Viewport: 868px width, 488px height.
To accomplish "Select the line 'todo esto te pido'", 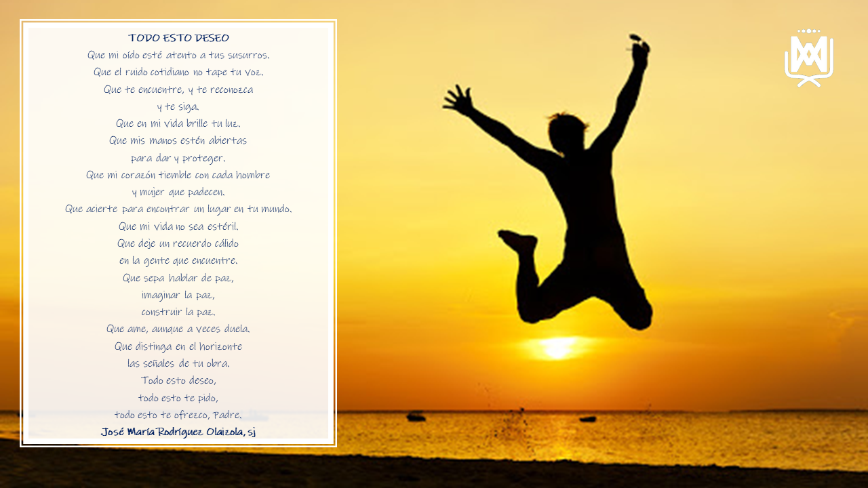I will 178,398.
